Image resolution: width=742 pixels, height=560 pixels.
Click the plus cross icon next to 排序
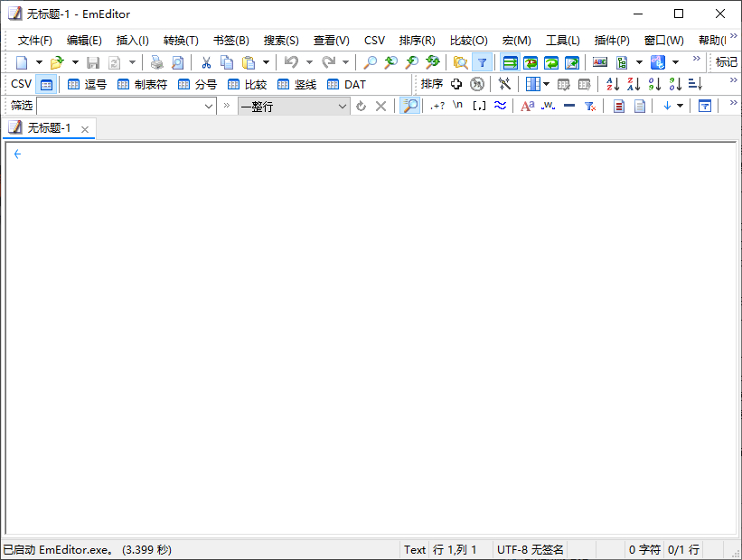456,84
